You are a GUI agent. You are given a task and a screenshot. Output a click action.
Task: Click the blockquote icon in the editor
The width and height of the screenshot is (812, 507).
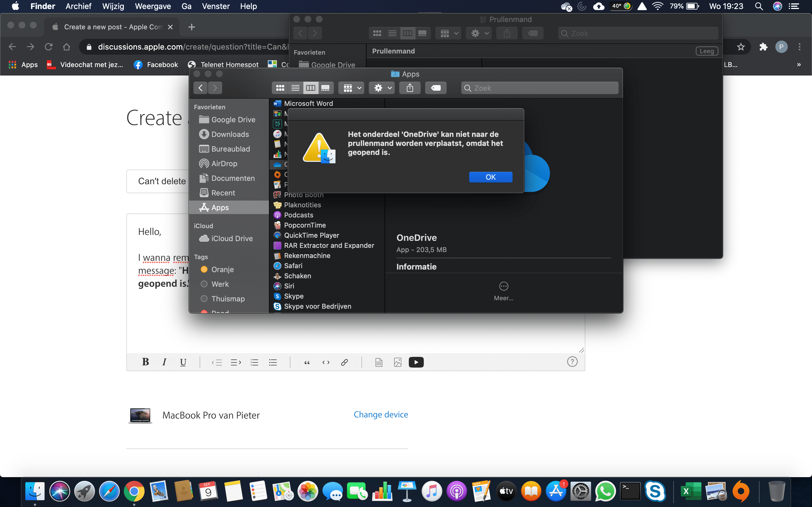[307, 362]
